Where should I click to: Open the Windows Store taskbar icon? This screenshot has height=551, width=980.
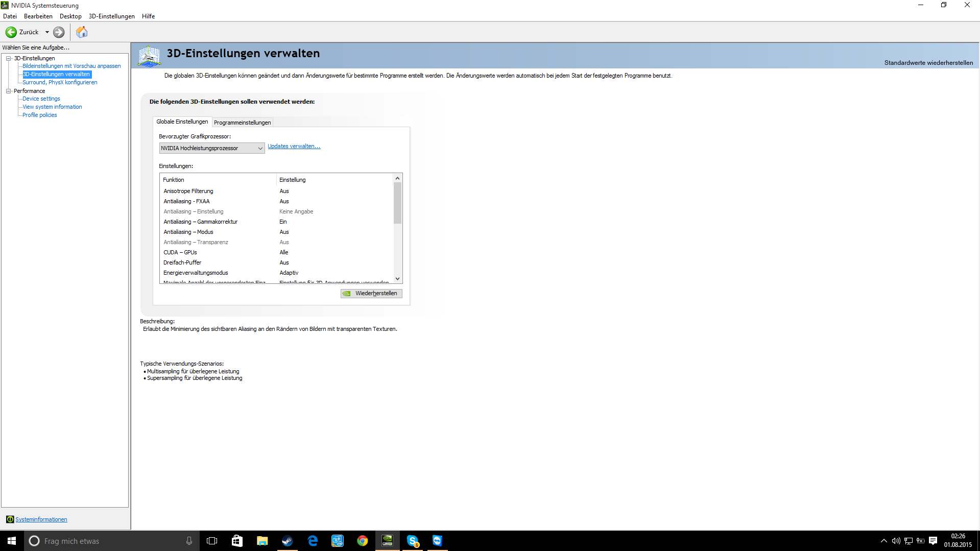237,541
